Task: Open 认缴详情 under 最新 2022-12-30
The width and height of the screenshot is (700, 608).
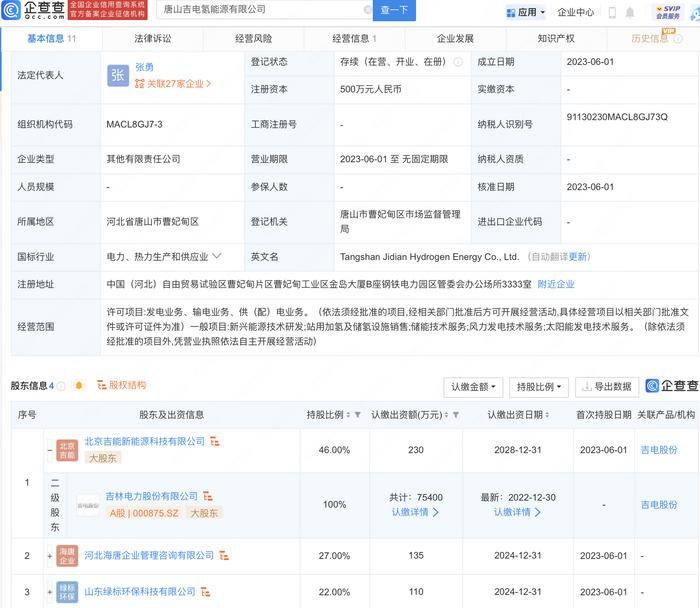Action: 517,512
